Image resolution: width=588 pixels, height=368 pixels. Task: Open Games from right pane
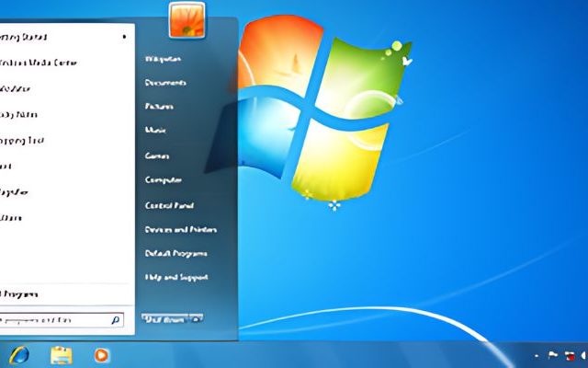click(157, 155)
